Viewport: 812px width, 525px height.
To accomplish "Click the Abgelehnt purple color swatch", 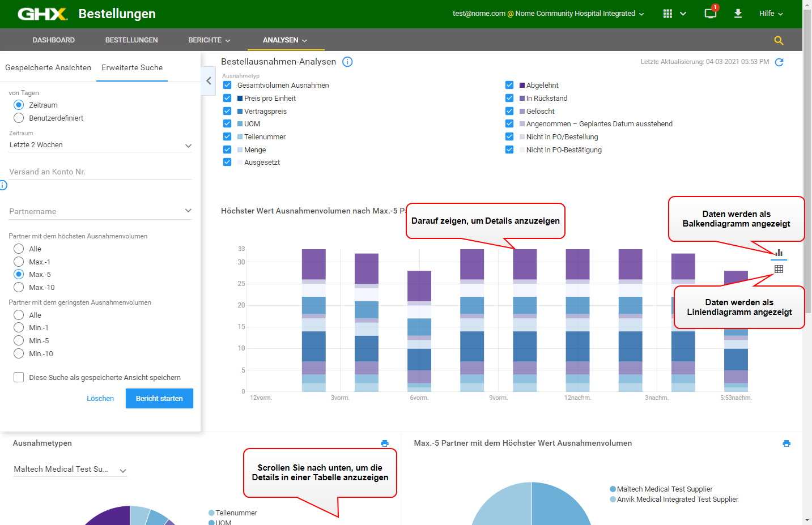I will pyautogui.click(x=522, y=86).
